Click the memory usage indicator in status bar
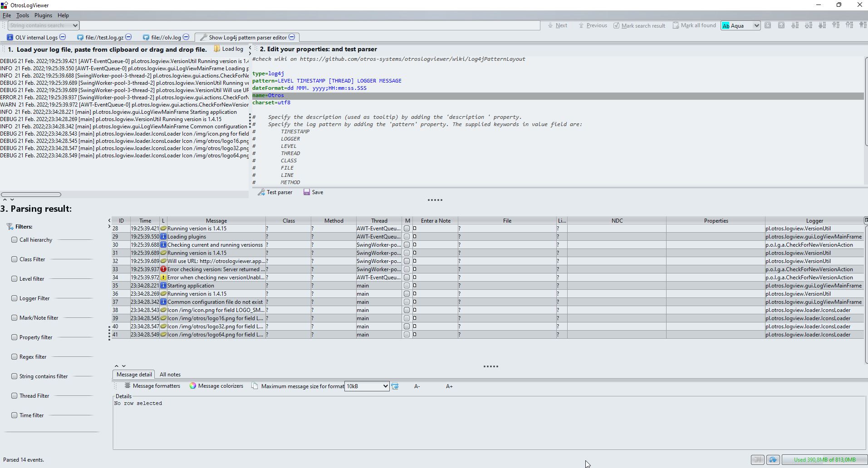Viewport: 868px width, 468px height. tap(824, 460)
